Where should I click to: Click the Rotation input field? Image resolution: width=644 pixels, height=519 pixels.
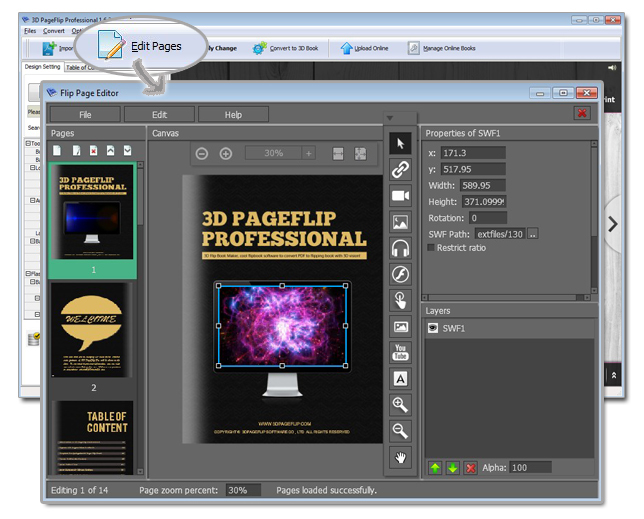tap(488, 218)
